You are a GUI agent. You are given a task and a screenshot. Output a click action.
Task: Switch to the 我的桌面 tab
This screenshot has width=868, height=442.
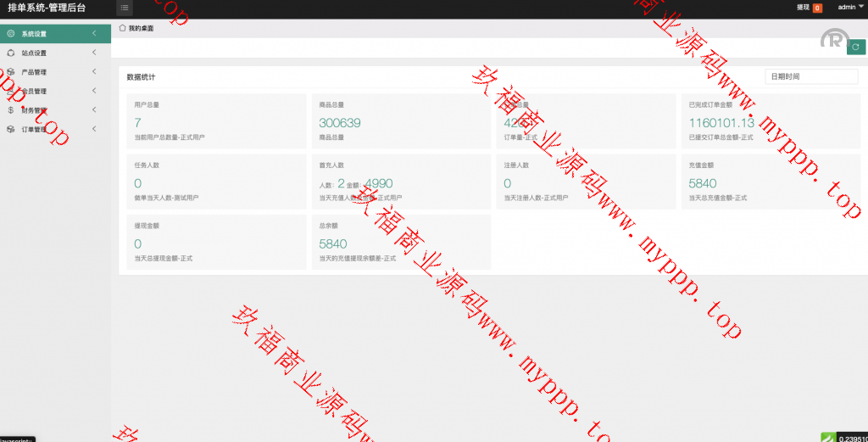click(x=141, y=28)
